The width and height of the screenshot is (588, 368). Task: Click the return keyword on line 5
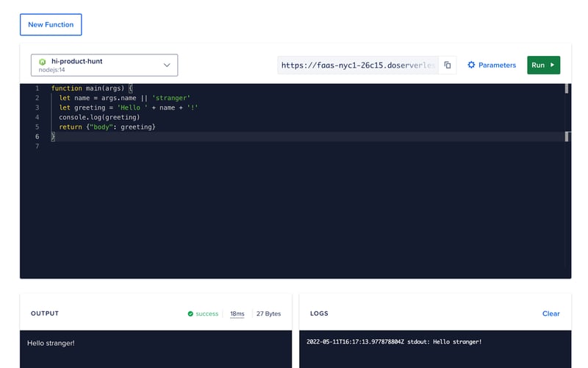(x=71, y=127)
